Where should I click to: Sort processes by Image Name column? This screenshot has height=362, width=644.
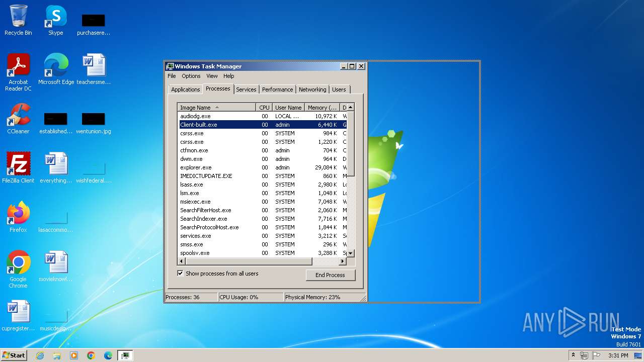click(x=217, y=107)
